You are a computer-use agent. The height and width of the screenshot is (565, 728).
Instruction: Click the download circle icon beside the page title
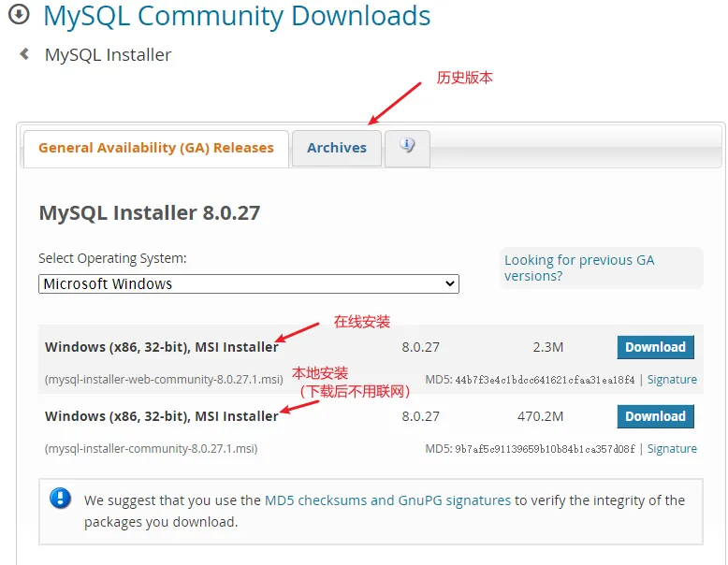tap(20, 15)
